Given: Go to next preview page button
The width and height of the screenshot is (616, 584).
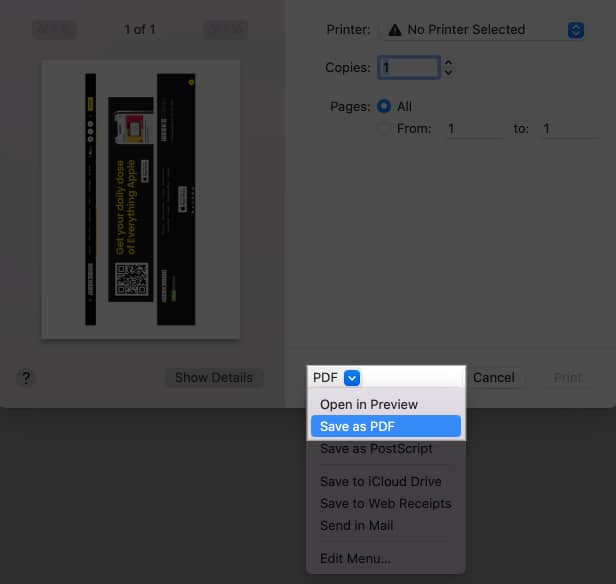Looking at the screenshot, I should click(x=225, y=30).
